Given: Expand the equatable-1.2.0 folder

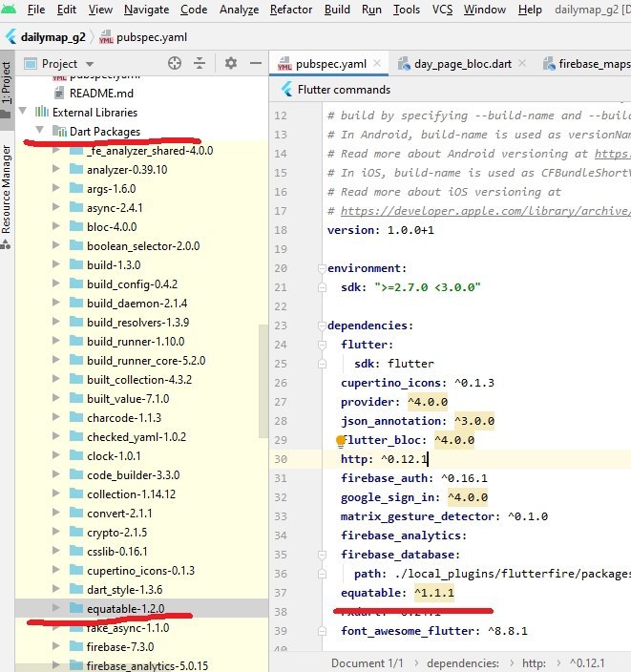Looking at the screenshot, I should (55, 607).
